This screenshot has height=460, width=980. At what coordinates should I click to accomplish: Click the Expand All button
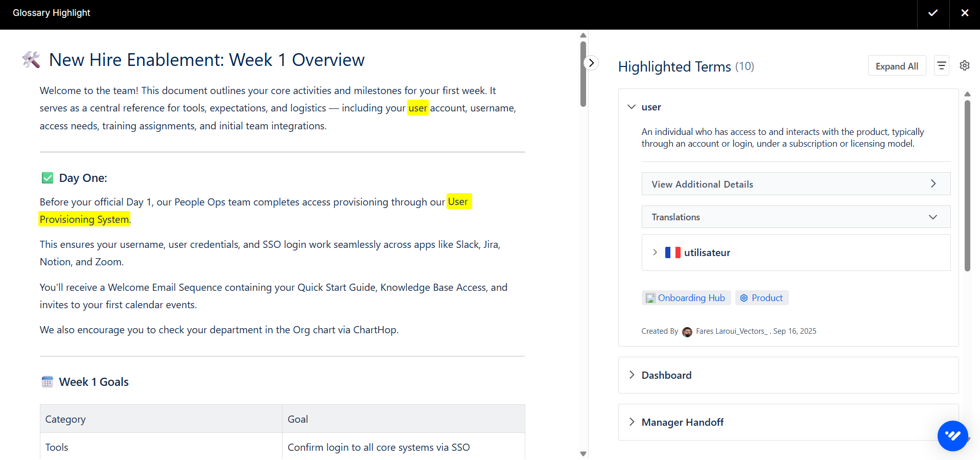click(897, 66)
